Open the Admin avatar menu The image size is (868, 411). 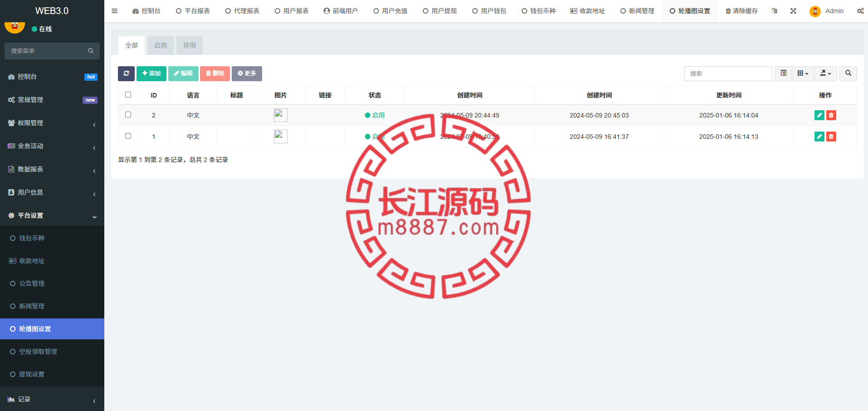pos(827,11)
